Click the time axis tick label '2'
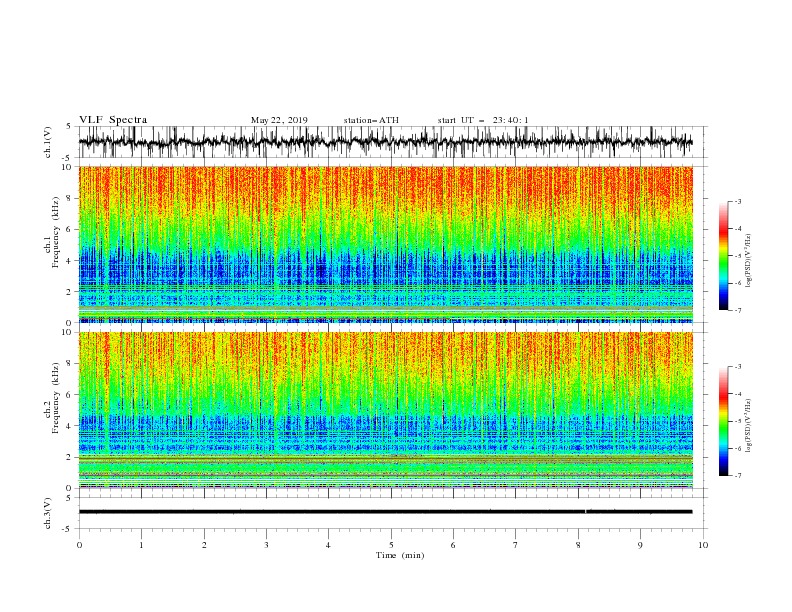This screenshot has height=612, width=792. click(x=204, y=545)
